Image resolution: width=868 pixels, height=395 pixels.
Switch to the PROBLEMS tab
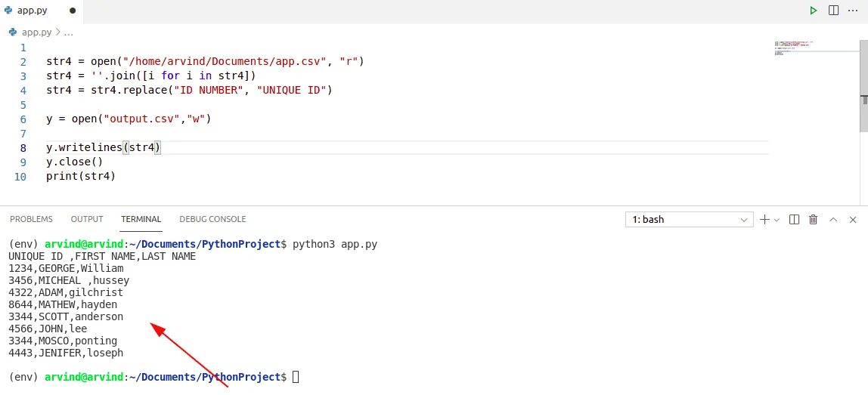(x=31, y=219)
